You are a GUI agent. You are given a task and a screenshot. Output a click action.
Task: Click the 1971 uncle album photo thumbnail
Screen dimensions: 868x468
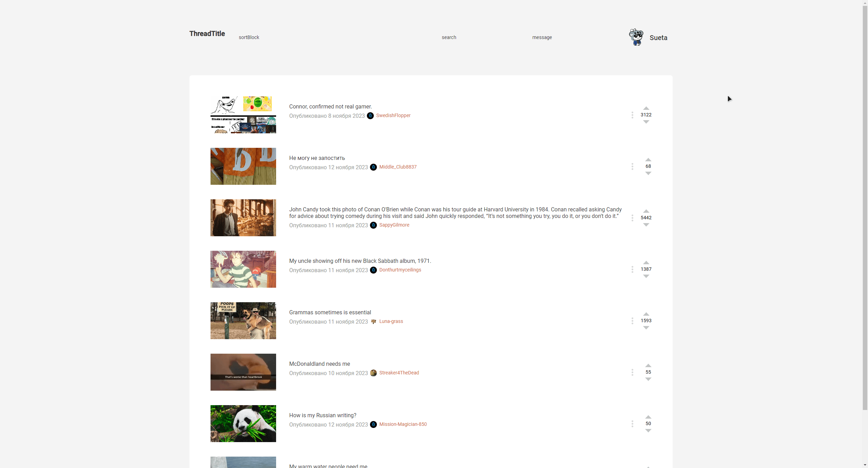243,269
